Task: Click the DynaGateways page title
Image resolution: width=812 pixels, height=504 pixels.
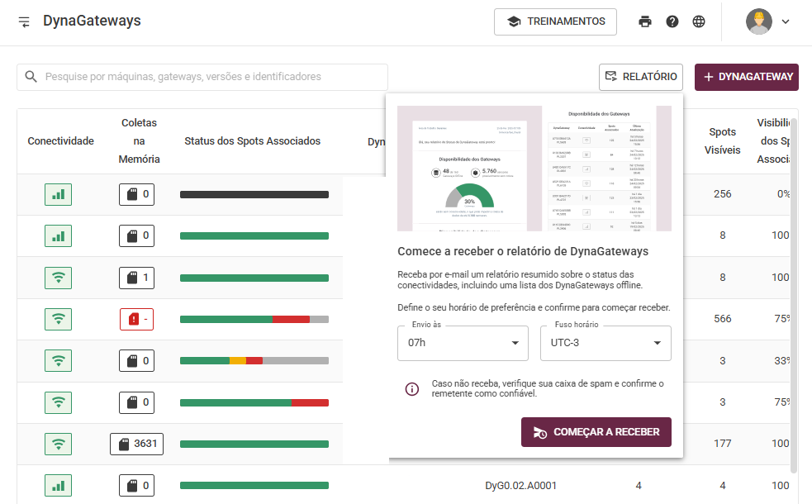Action: click(92, 21)
